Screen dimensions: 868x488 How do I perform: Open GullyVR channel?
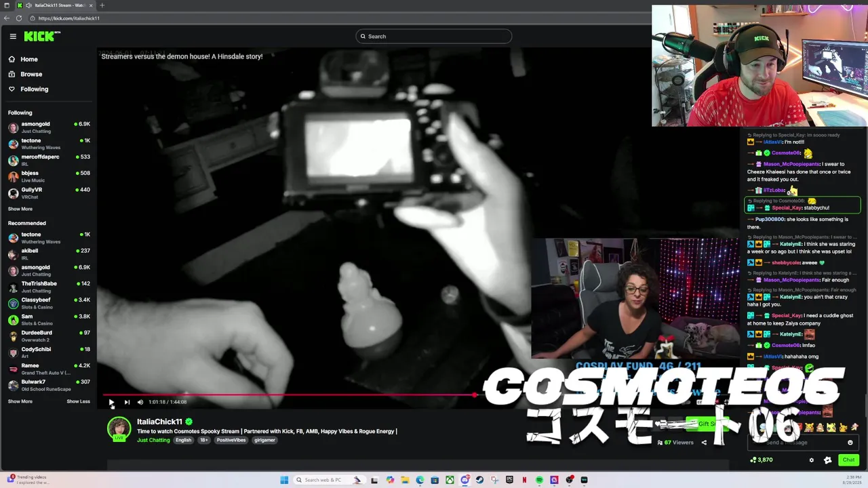coord(49,192)
